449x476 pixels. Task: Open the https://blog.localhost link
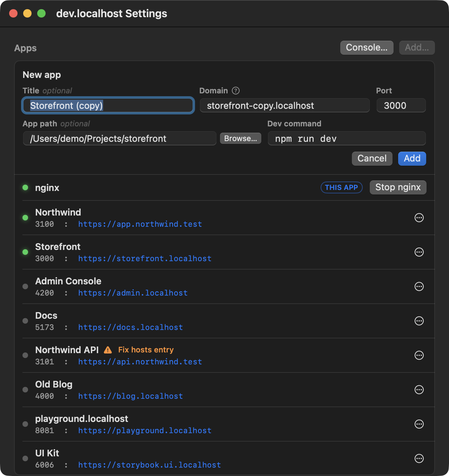pos(130,396)
